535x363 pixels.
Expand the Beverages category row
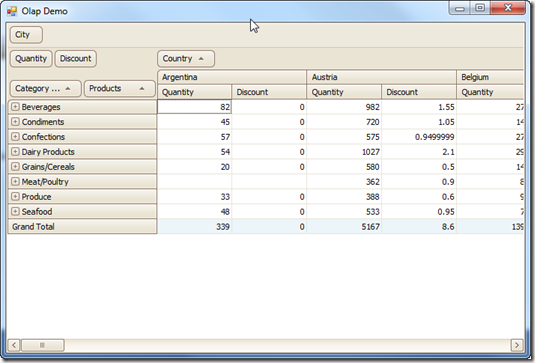click(15, 107)
